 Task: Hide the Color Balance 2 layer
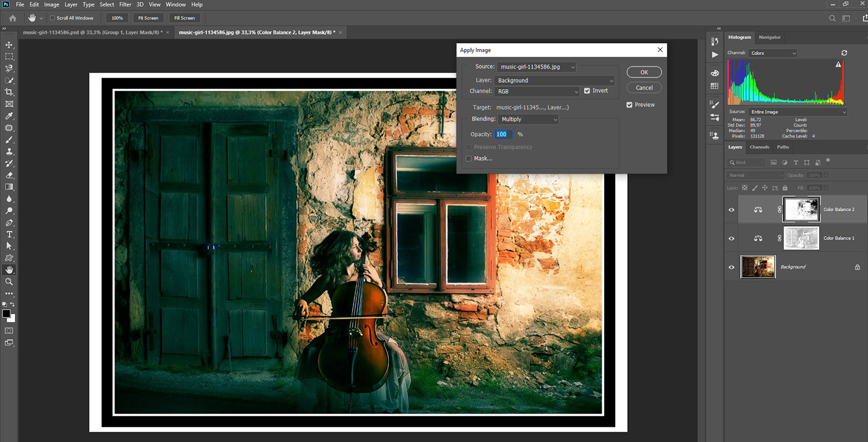(731, 209)
